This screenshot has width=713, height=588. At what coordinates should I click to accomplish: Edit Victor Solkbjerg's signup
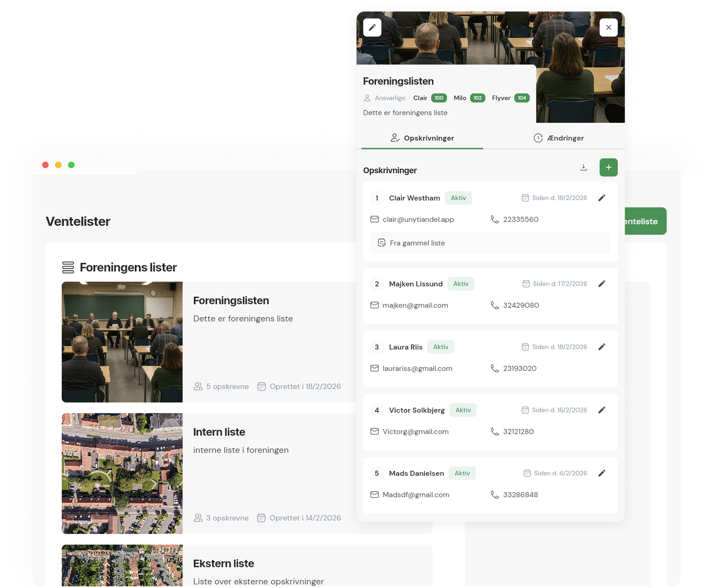[601, 410]
